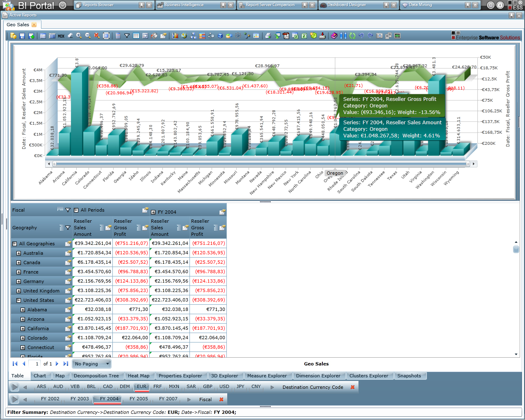Screen dimensions: 525x420
Task: Click the camera snapshot toolbar icon
Action: pyautogui.click(x=379, y=36)
